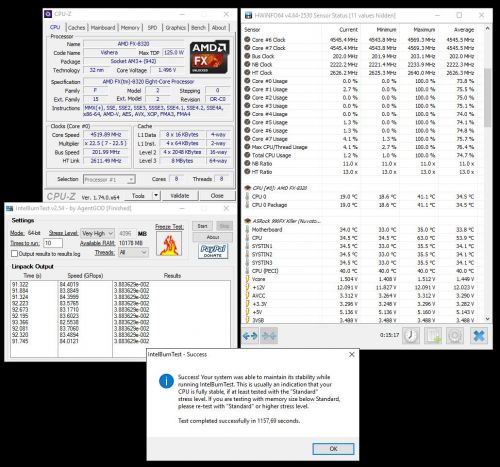Click the AMD FX processor logo in CPU-Z
This screenshot has height=467, width=500.
(x=209, y=57)
